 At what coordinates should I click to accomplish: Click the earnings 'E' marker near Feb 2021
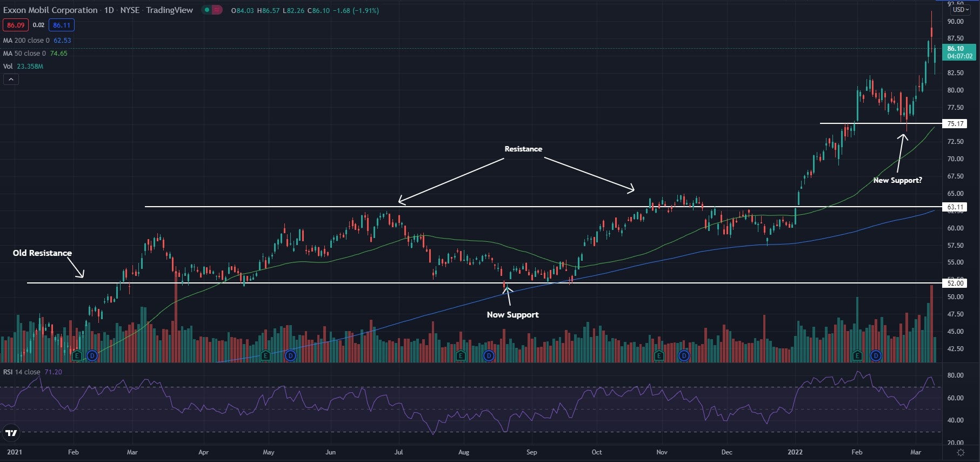77,355
